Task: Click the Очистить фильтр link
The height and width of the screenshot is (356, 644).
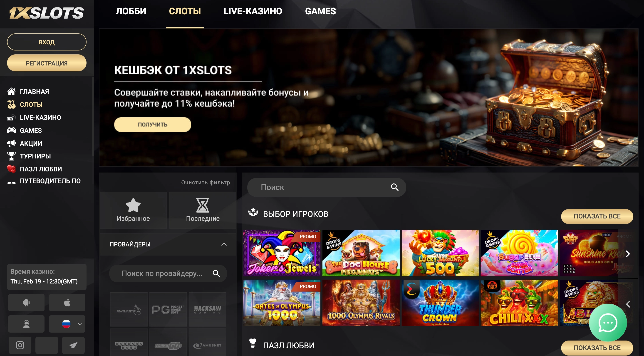Action: pos(206,183)
